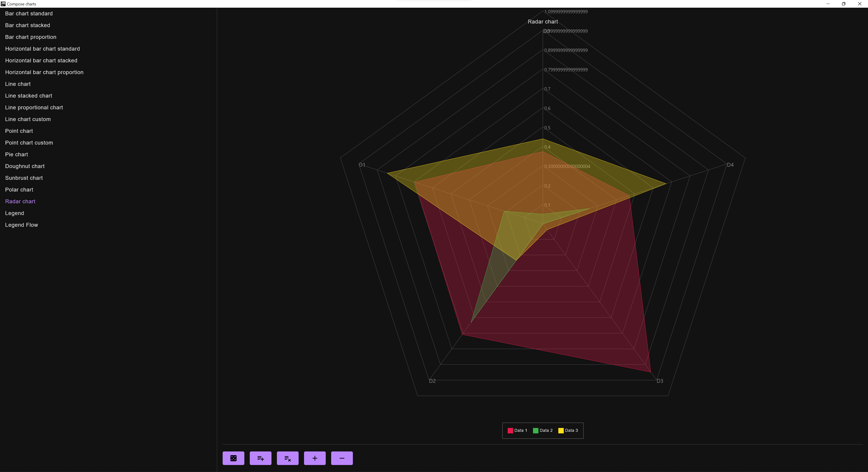Select 'Horizontal bar chart proportion'
The height and width of the screenshot is (472, 868).
click(44, 72)
